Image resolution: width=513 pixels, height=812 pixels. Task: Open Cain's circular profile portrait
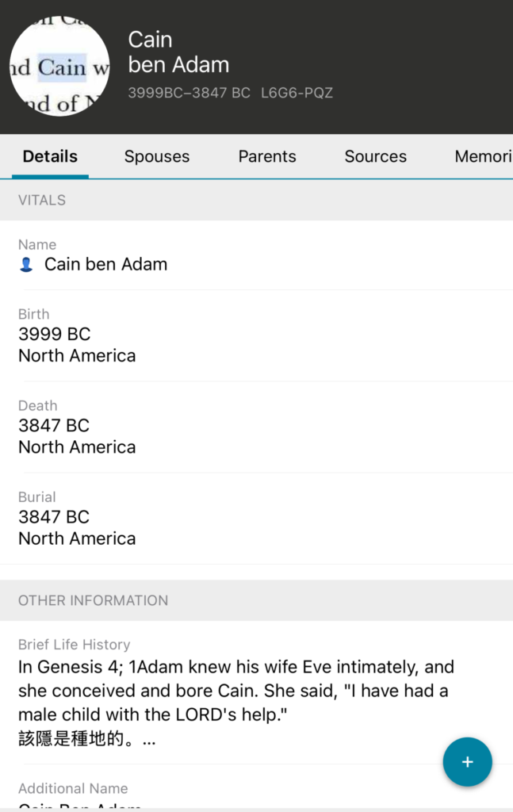tap(59, 67)
